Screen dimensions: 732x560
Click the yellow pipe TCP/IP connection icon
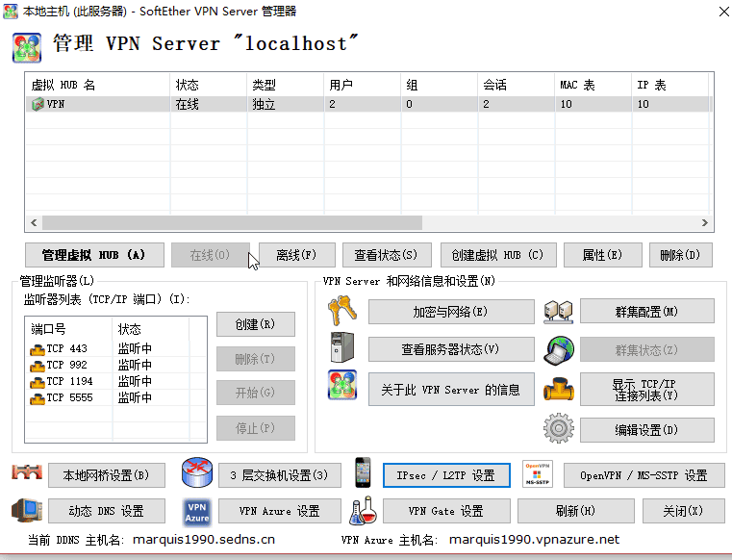pos(558,390)
